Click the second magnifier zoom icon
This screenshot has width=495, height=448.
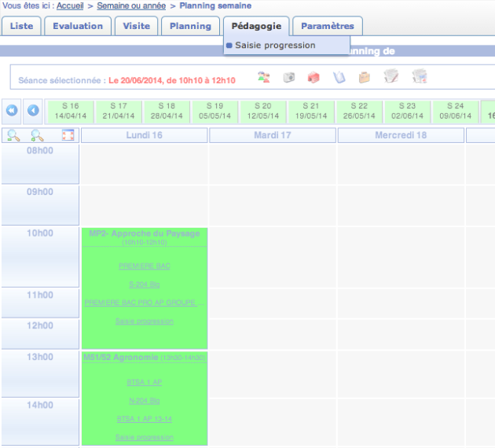[38, 136]
